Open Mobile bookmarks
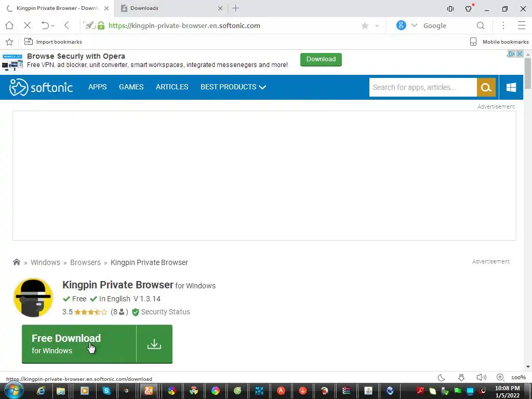 (x=499, y=42)
